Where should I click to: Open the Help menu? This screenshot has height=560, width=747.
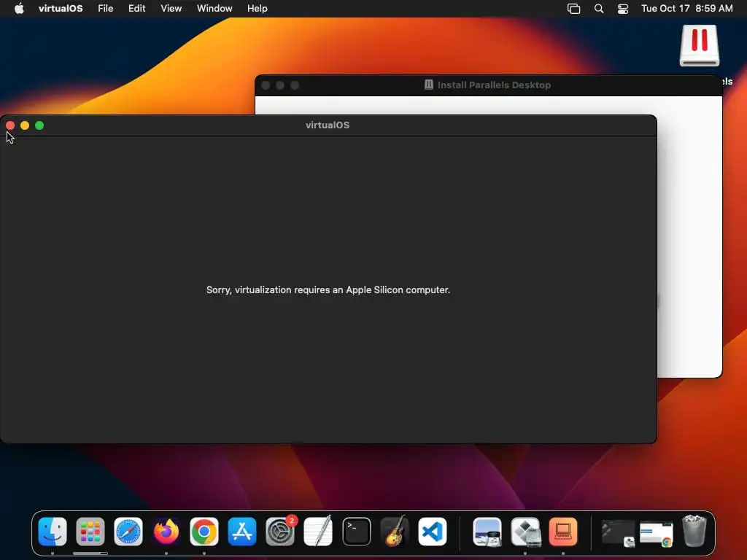(258, 9)
